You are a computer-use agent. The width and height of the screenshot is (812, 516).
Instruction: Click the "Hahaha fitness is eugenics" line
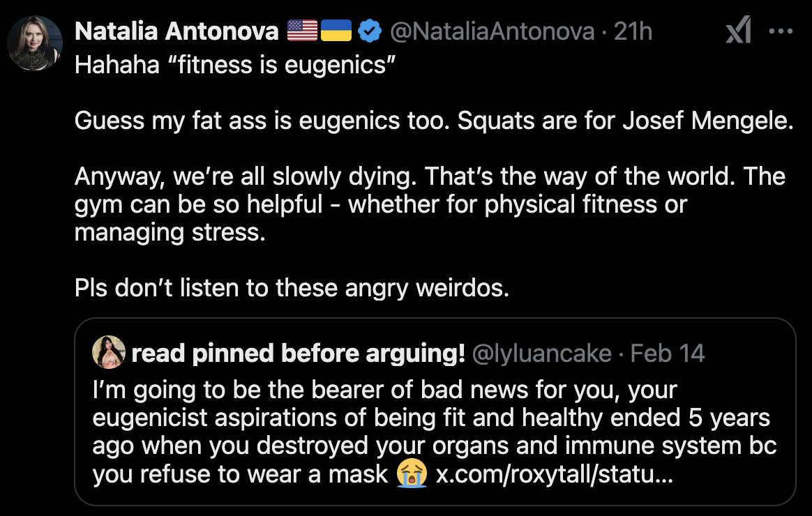[x=235, y=65]
